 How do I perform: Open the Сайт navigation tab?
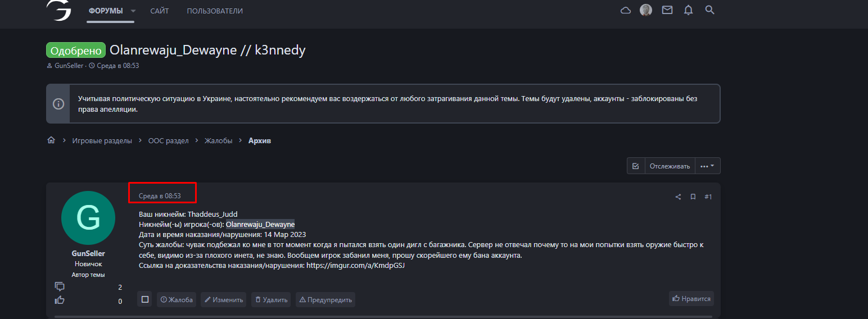(x=160, y=11)
